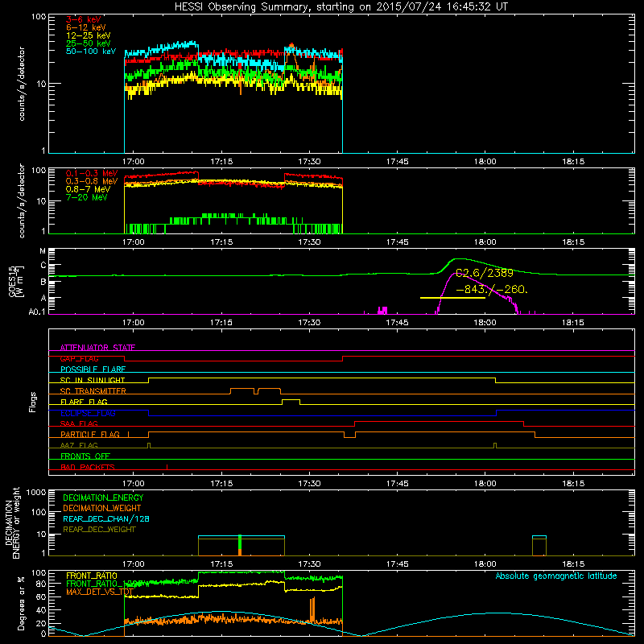This screenshot has width=644, height=644.
Task: Click the yellow FRONT_RATIO legend label
Action: point(92,576)
